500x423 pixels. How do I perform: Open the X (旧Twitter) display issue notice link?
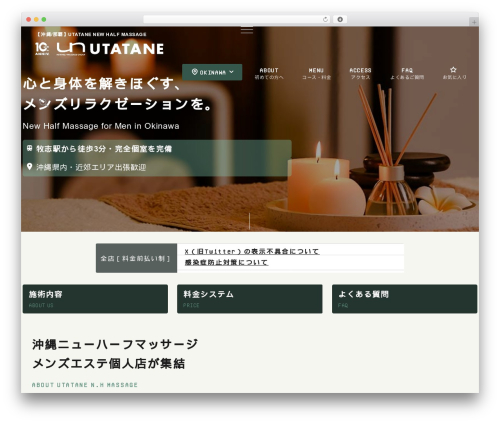(x=252, y=251)
